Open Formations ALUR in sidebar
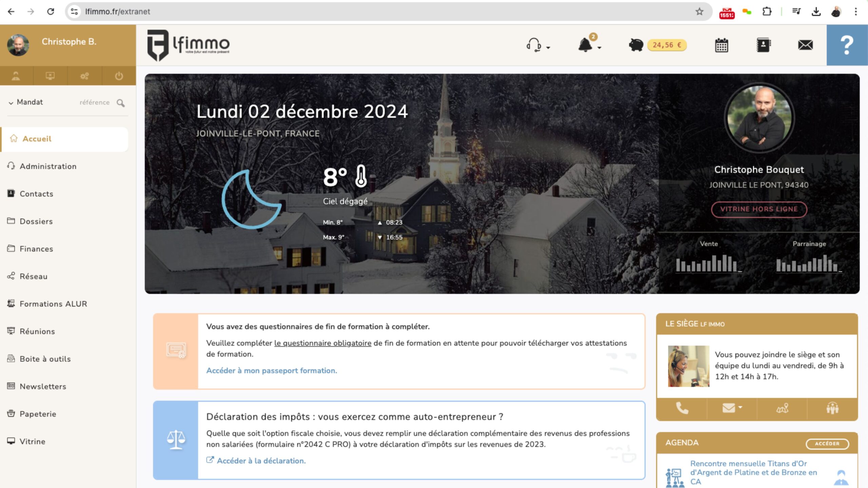Screen dimensions: 868x488 pos(53,304)
